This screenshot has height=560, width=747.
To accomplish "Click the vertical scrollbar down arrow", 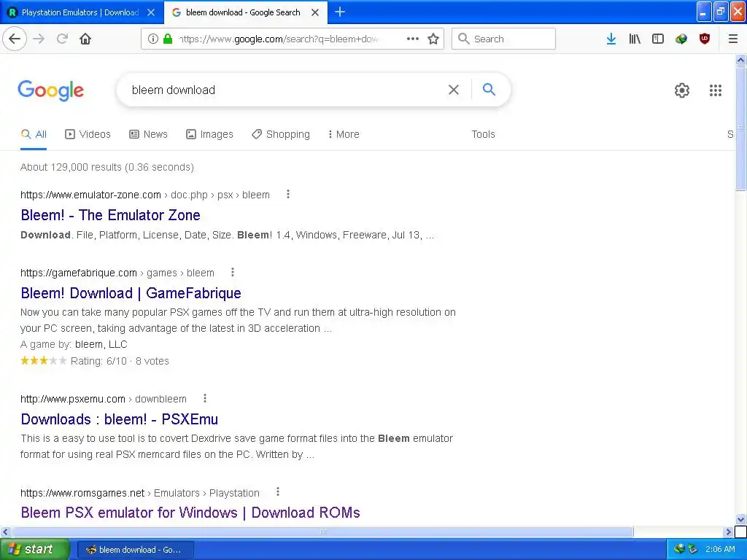I will (741, 519).
